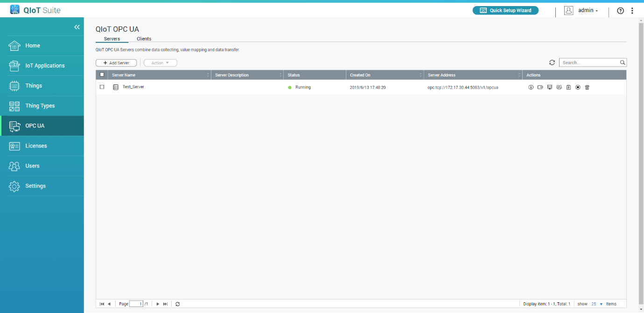This screenshot has width=644, height=313.
Task: Sort by Created On column
Action: [x=385, y=75]
